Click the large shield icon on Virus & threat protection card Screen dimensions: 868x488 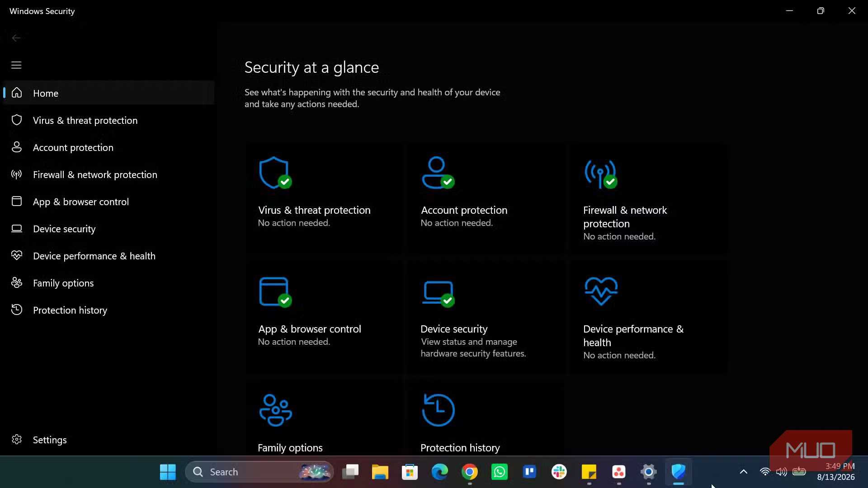[x=275, y=173]
